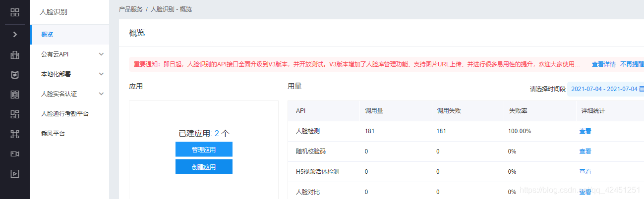Click 查看详情 link in the notice

(x=604, y=64)
